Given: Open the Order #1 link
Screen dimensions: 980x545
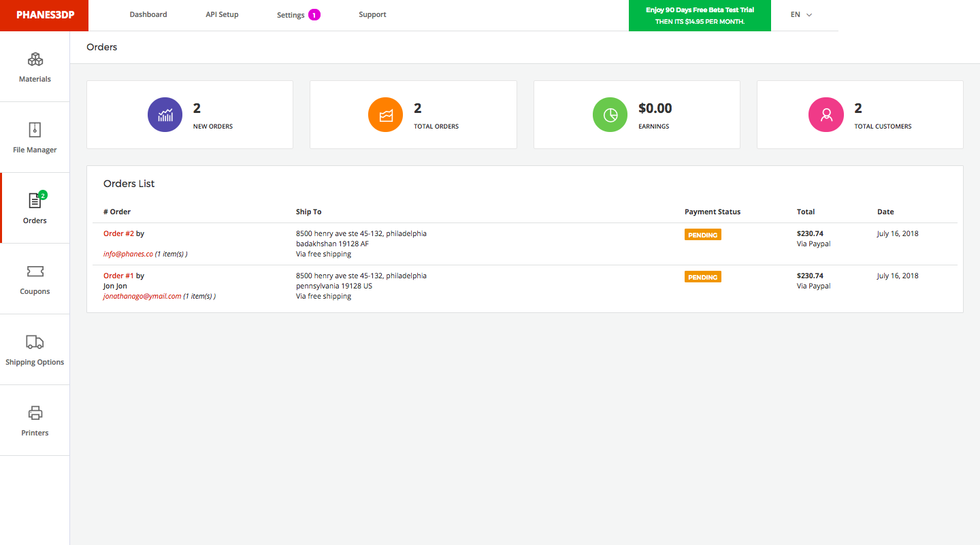Looking at the screenshot, I should tap(118, 276).
